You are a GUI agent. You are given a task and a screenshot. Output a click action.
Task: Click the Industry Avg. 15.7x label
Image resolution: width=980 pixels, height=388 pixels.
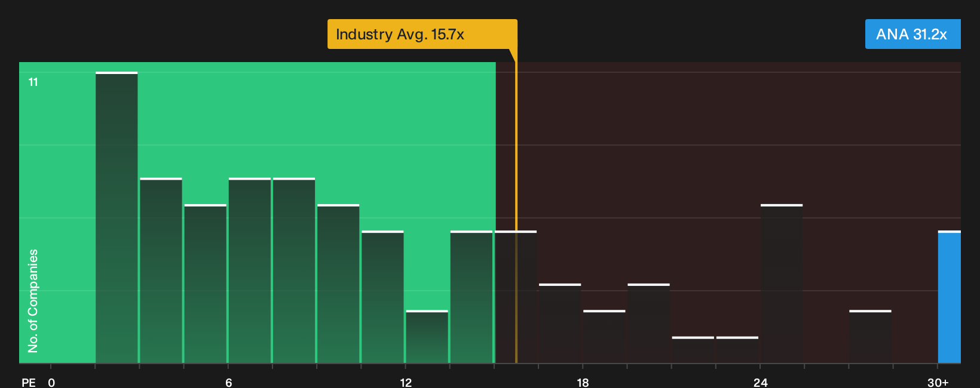coord(422,34)
